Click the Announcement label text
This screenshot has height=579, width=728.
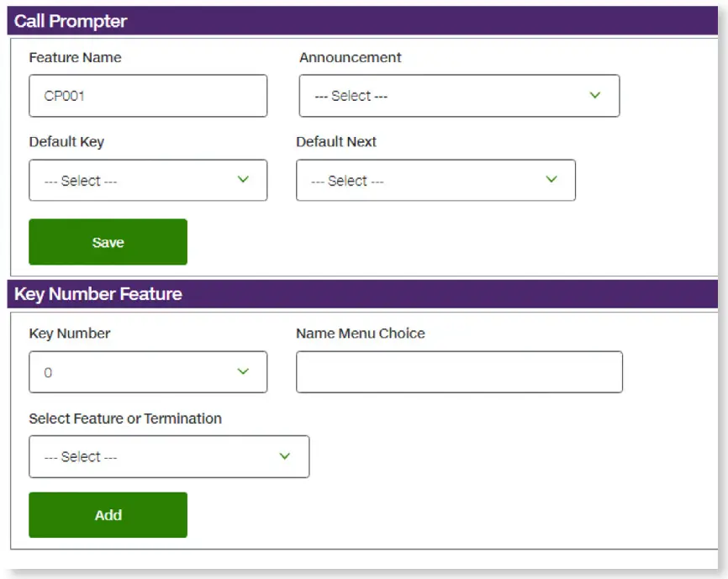click(x=350, y=57)
